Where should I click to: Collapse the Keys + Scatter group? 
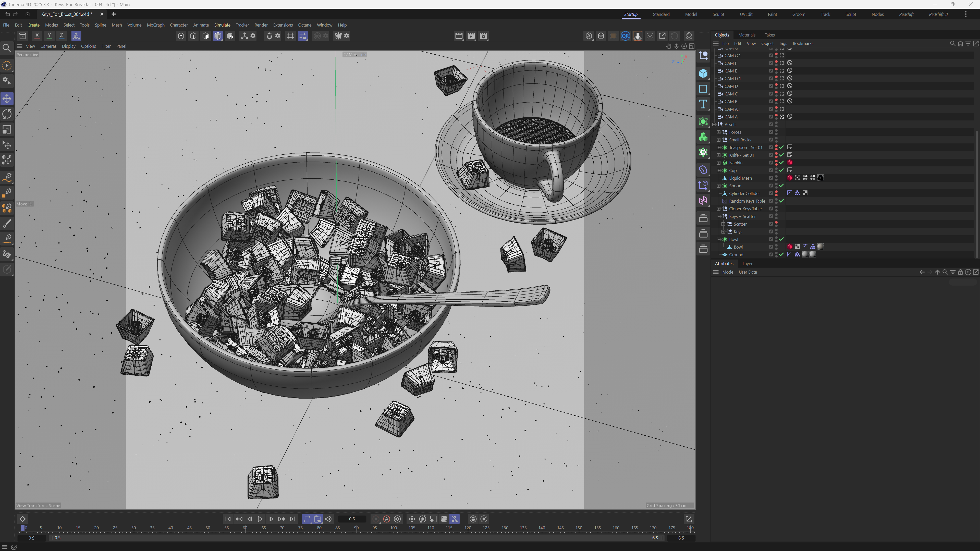(719, 216)
